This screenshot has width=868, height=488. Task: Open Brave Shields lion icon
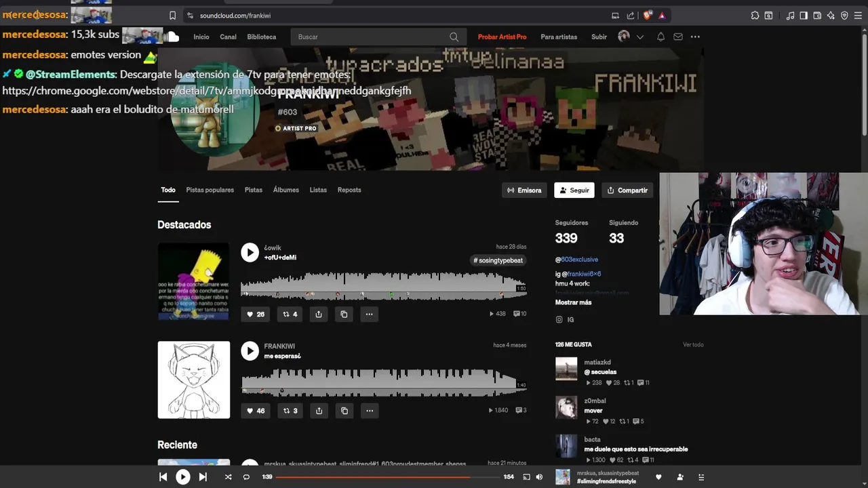click(x=648, y=16)
